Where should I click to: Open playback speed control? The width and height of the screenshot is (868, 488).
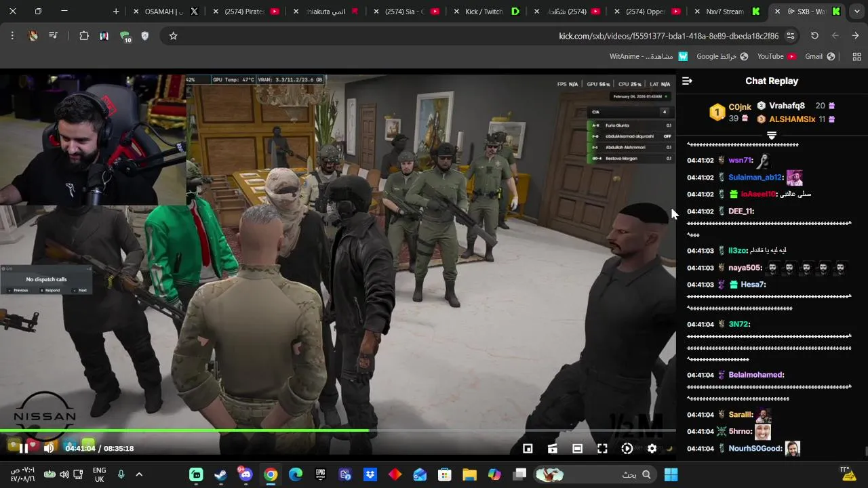click(627, 448)
